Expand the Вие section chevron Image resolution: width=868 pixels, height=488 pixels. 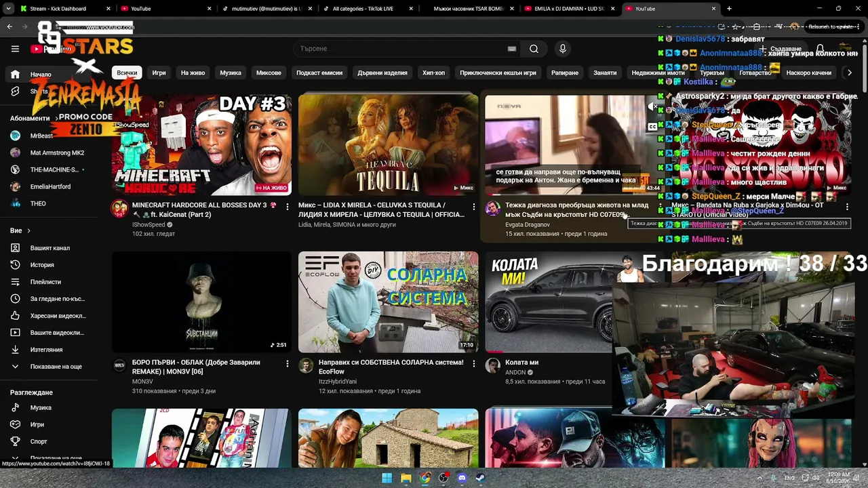(x=28, y=231)
